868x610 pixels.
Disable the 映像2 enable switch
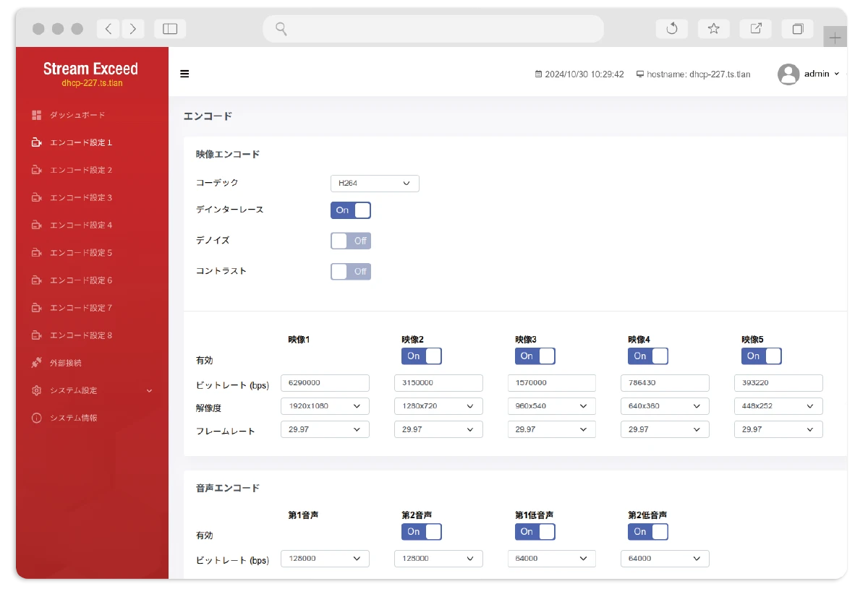pyautogui.click(x=422, y=356)
